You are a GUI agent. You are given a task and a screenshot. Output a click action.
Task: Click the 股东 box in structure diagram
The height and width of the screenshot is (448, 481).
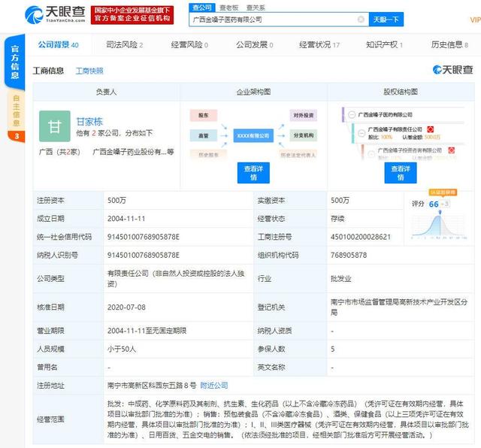click(x=204, y=115)
